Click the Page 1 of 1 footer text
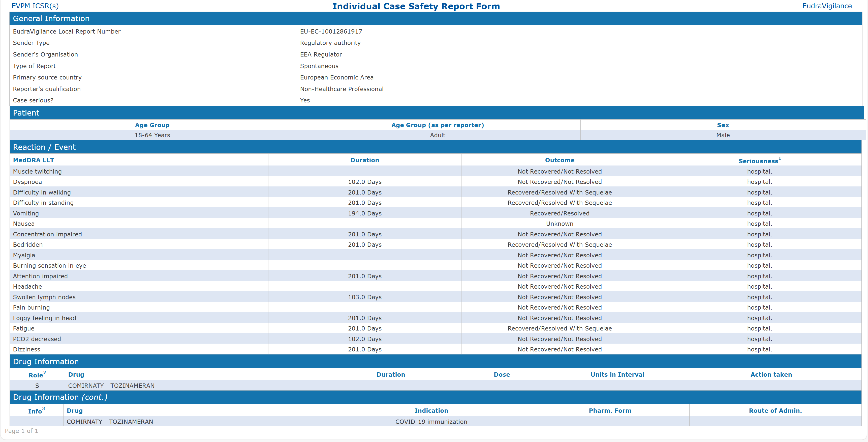Screen dimensions: 868x442 point(21,431)
